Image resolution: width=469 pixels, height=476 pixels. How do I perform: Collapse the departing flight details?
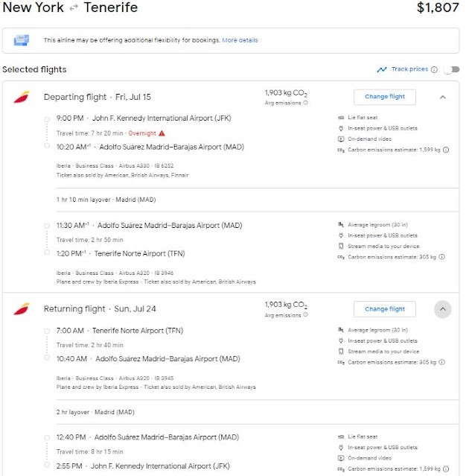442,97
